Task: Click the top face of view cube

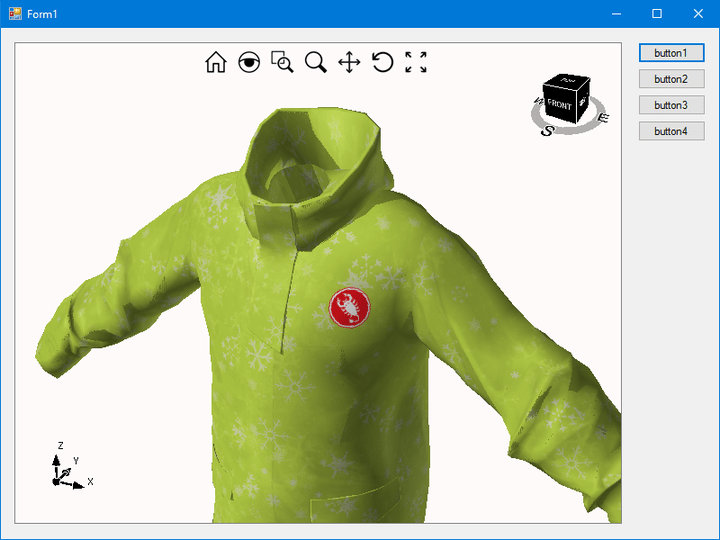Action: 569,80
